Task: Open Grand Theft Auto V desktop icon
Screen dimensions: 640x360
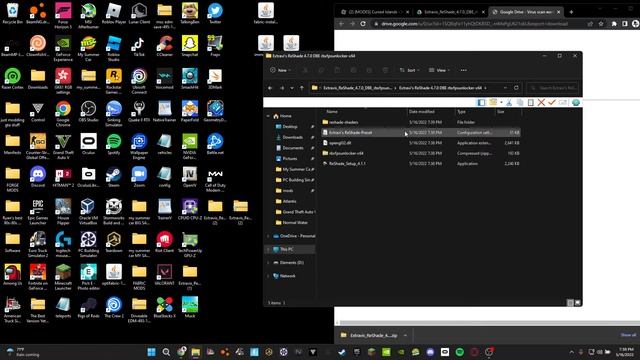Action: (63, 146)
